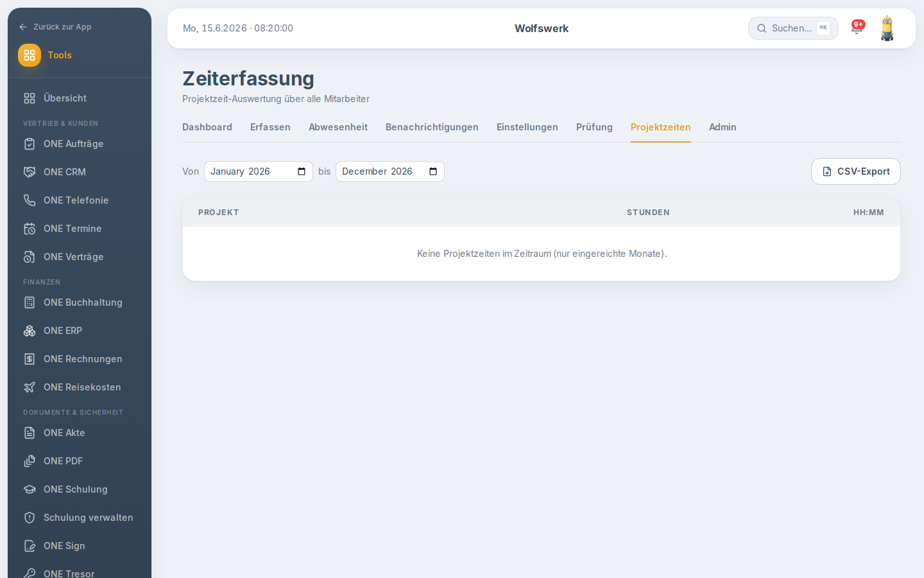The width and height of the screenshot is (924, 578).
Task: Switch to the Dashboard tab
Action: [207, 127]
